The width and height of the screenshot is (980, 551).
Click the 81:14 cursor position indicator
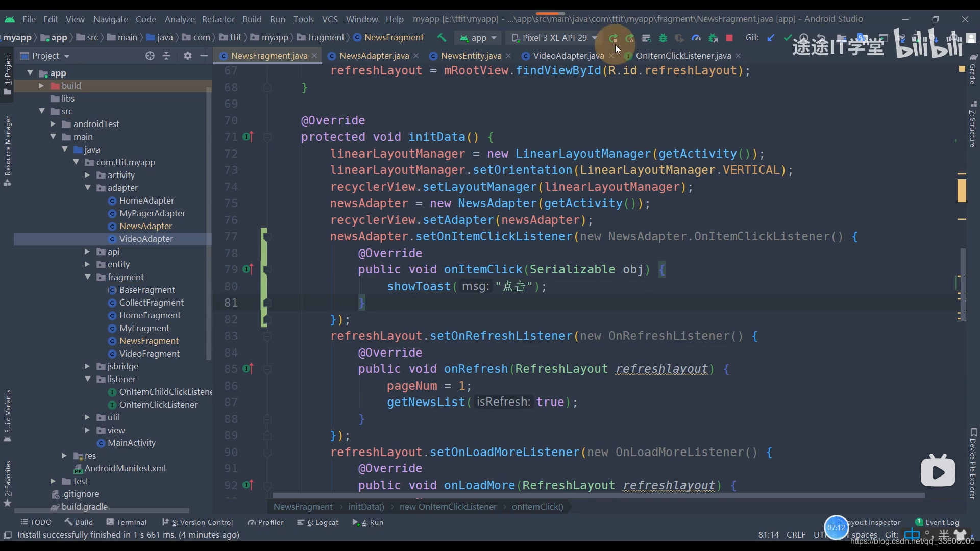point(768,535)
